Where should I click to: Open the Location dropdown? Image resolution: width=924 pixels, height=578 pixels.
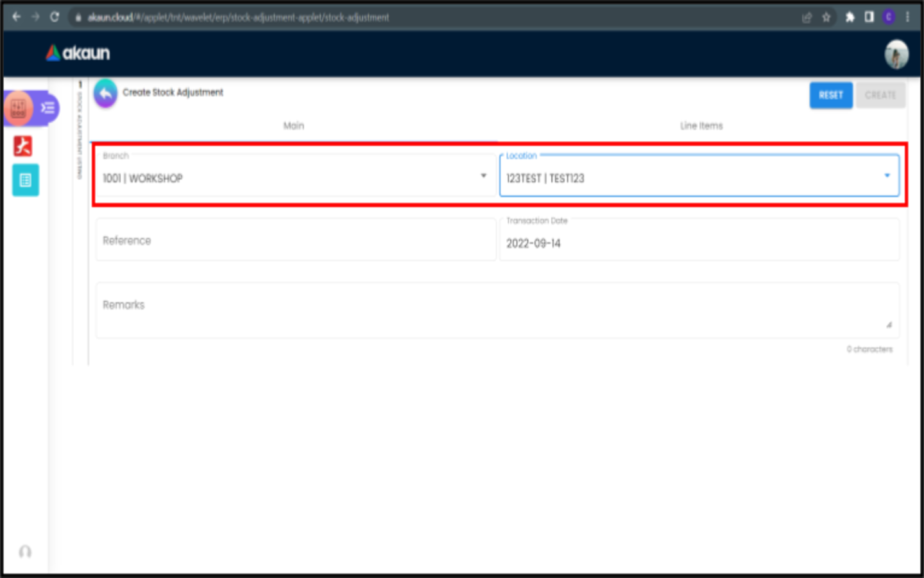coord(699,175)
